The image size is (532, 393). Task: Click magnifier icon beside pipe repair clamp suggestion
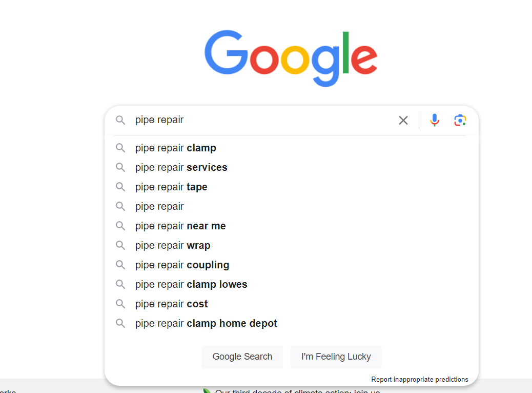coord(120,148)
